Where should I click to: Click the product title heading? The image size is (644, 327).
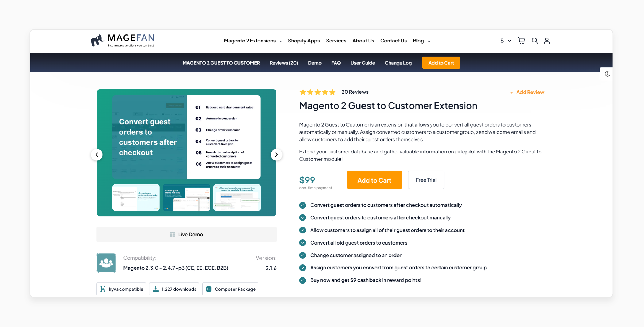click(x=388, y=106)
